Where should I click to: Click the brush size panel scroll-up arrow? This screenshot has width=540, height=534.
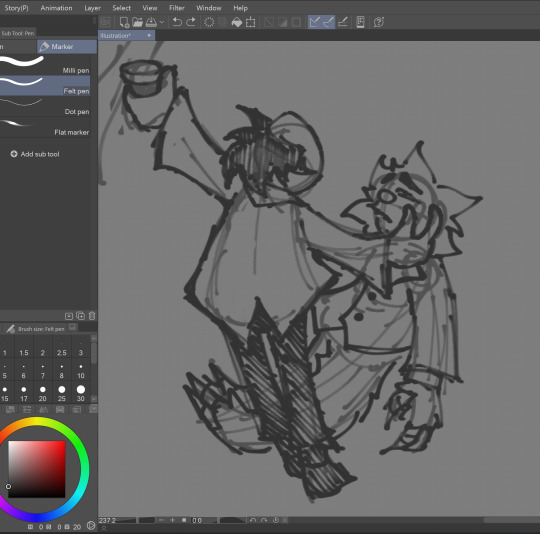coord(94,338)
